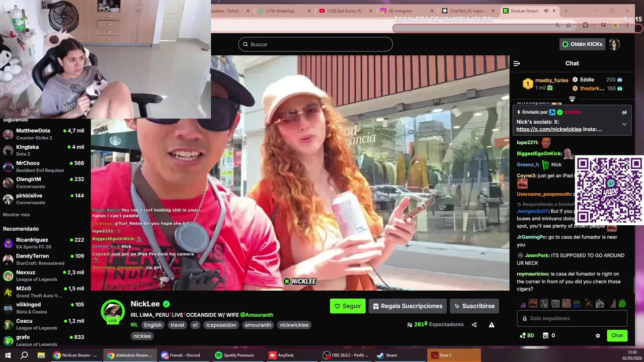
Task: Select the English tag
Action: (x=153, y=325)
